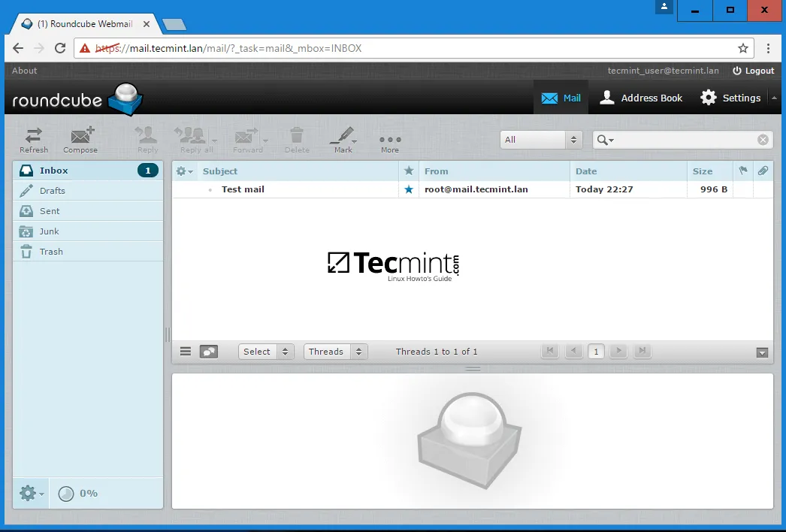Open the Select dropdown
786x532 pixels.
tap(266, 352)
